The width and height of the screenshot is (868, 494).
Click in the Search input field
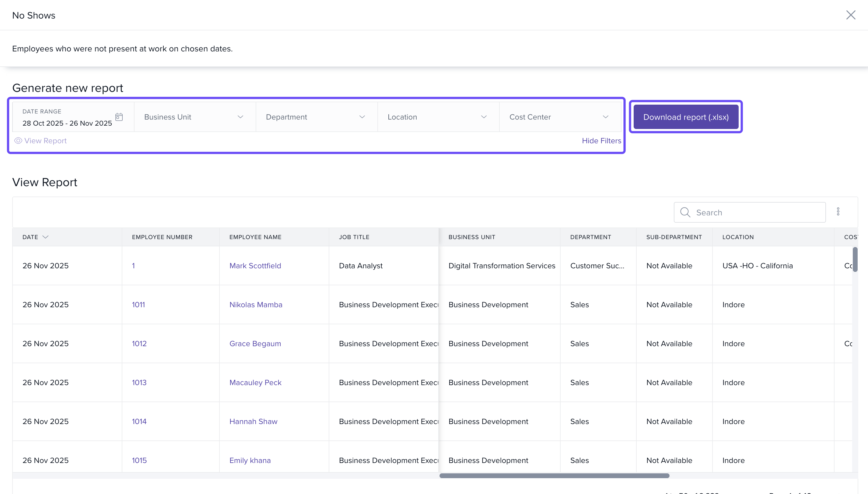[x=757, y=212]
